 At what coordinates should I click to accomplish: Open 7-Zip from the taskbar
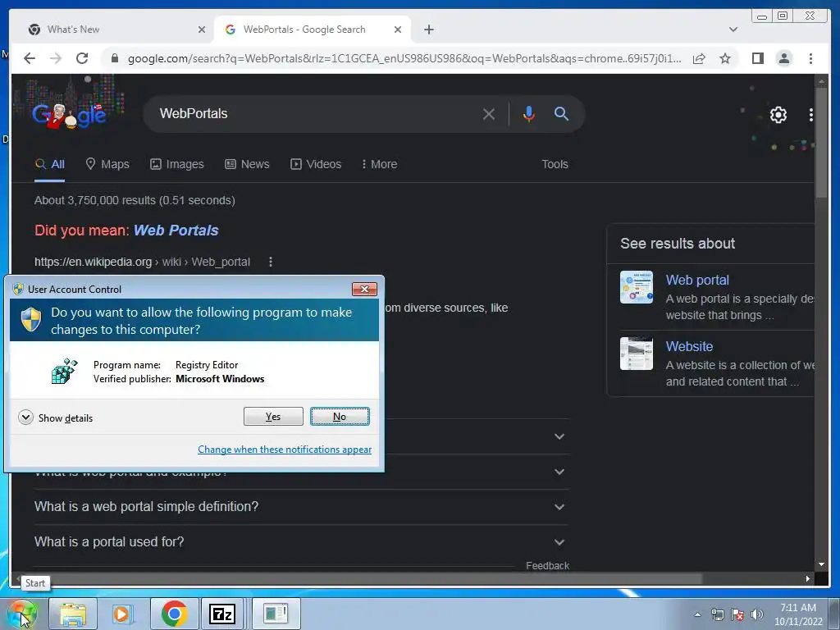(222, 614)
